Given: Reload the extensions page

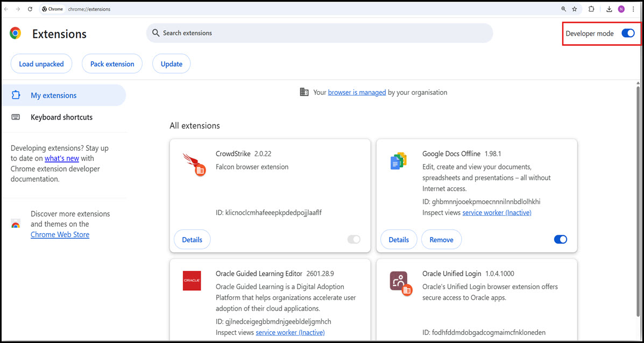Looking at the screenshot, I should click(30, 9).
